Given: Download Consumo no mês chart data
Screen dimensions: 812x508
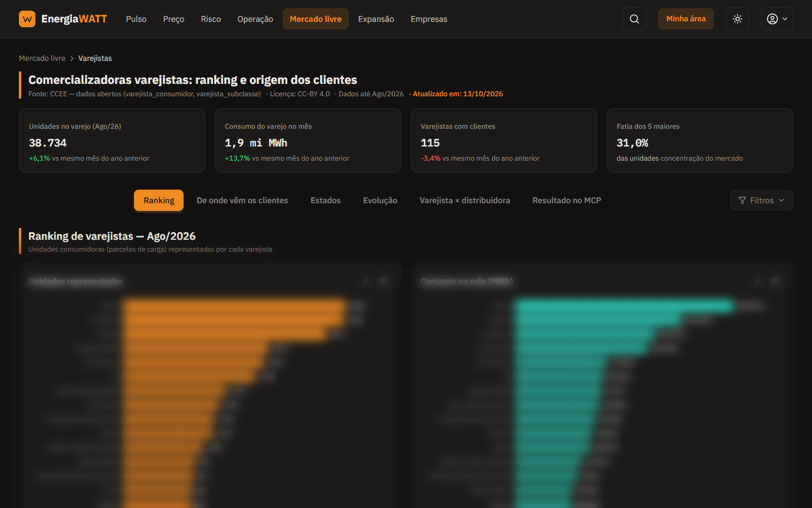Looking at the screenshot, I should [x=758, y=281].
